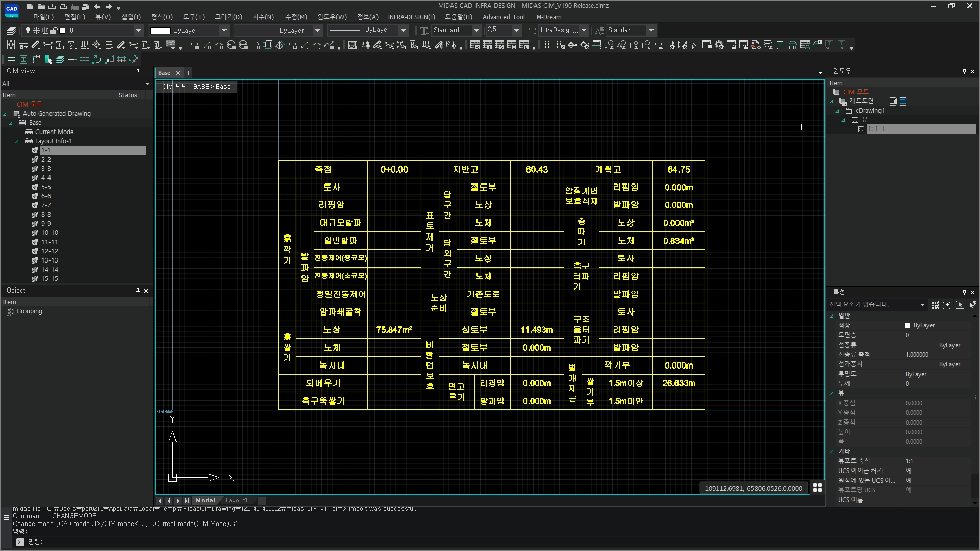Viewport: 980px width, 551px height.
Task: Click the New file icon in quick access
Action: 30,7
